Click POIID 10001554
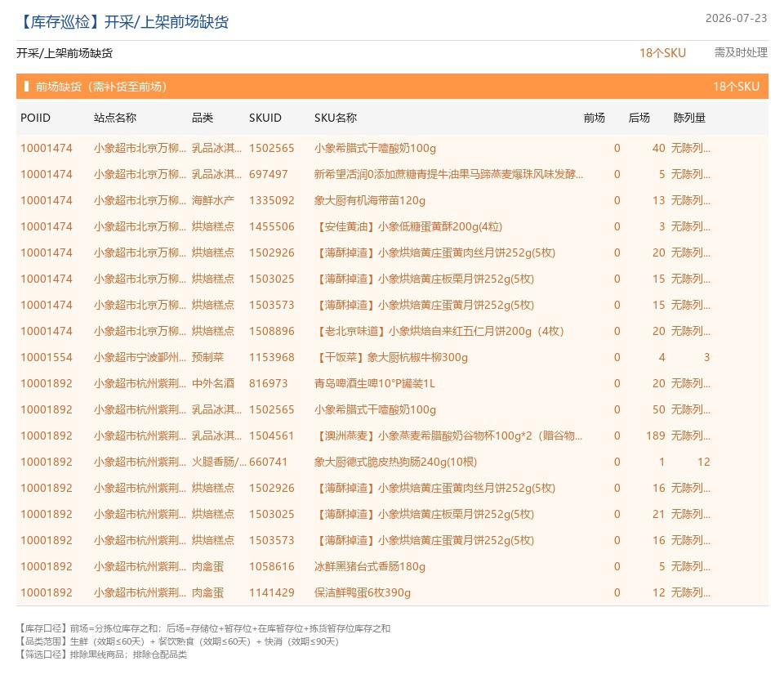 coord(47,358)
